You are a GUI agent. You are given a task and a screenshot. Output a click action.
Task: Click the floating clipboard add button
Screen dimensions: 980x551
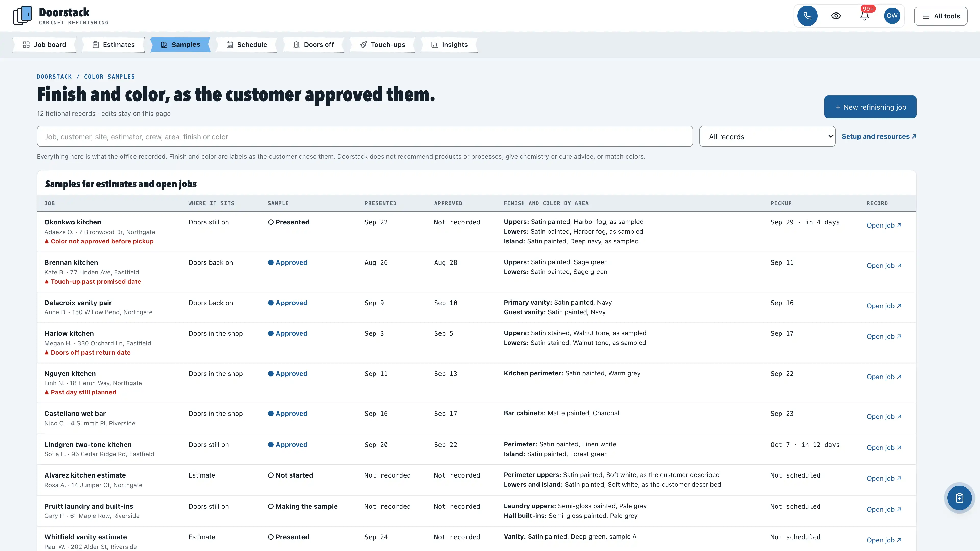pos(959,498)
